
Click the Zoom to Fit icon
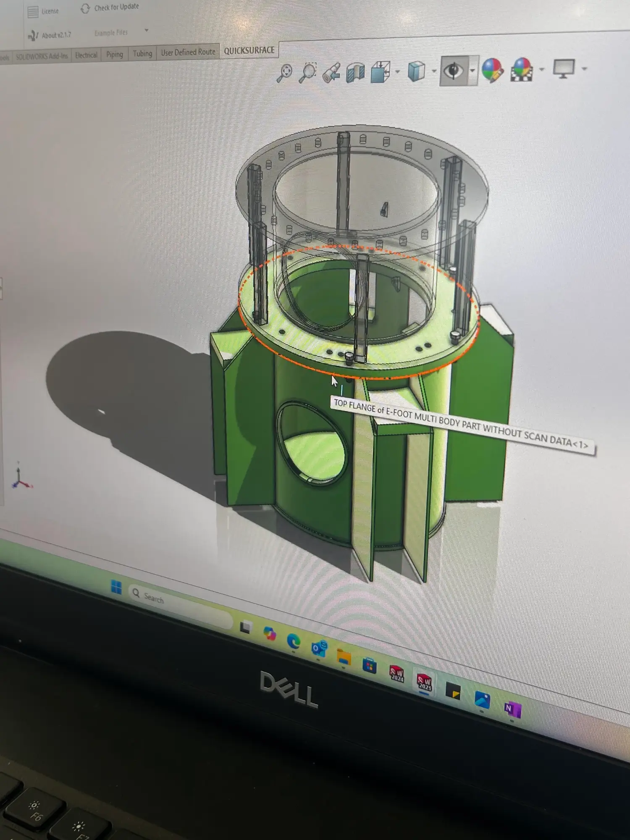(285, 73)
